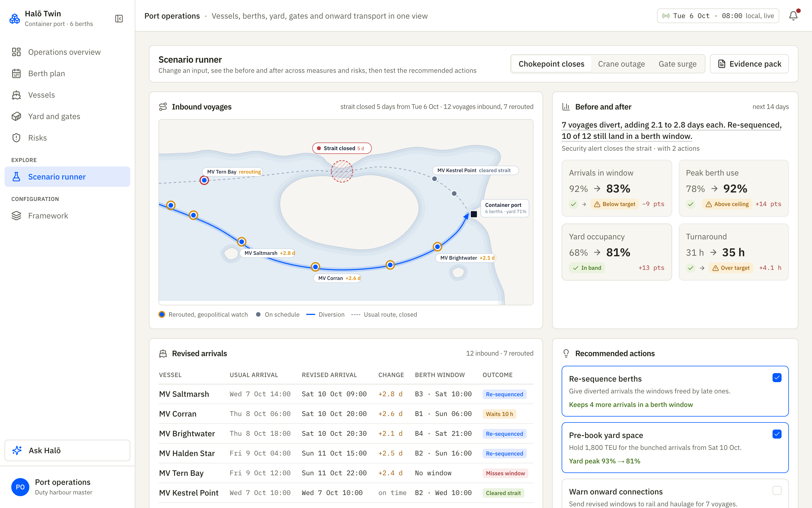
Task: Click the MV Saltmarsh label on map
Action: pos(267,253)
